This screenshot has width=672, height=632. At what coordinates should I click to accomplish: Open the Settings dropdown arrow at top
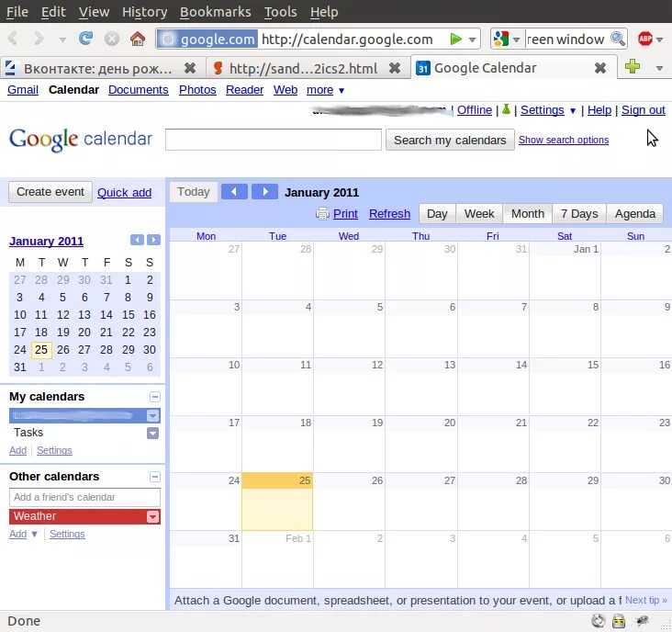click(573, 110)
